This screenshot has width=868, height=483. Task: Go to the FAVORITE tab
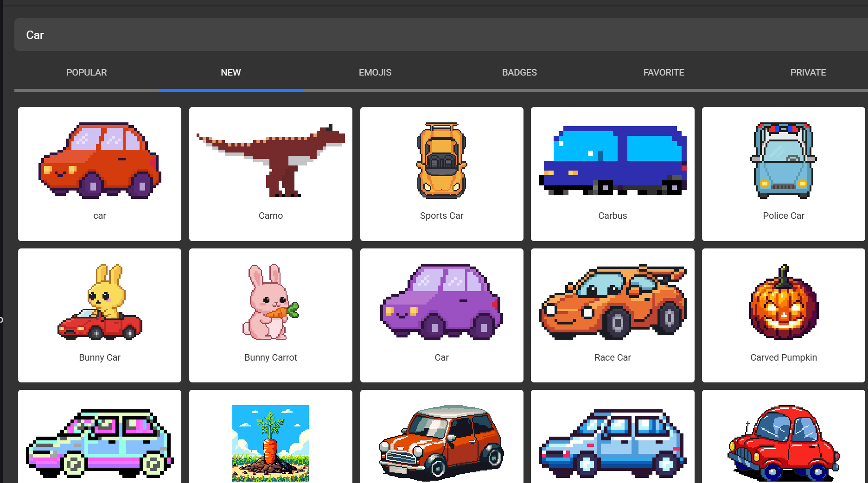tap(664, 72)
